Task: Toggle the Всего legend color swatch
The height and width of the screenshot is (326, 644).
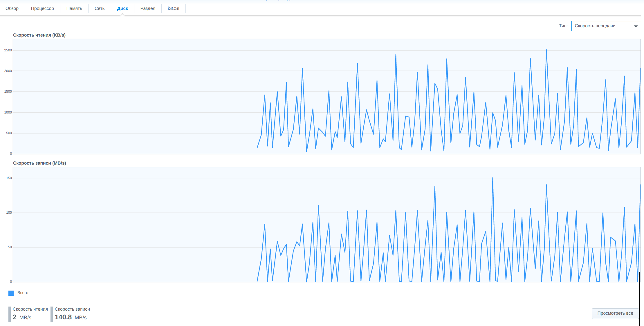Action: point(11,293)
